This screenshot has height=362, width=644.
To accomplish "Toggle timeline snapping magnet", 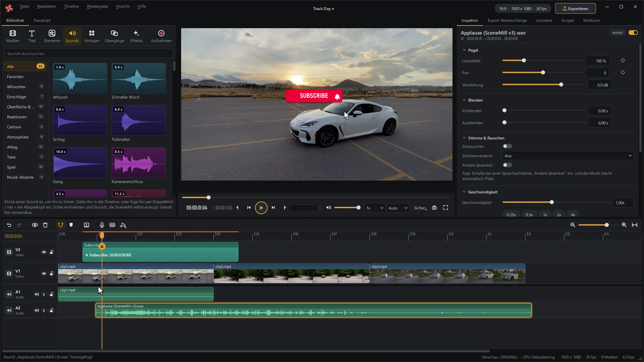I will click(61, 225).
